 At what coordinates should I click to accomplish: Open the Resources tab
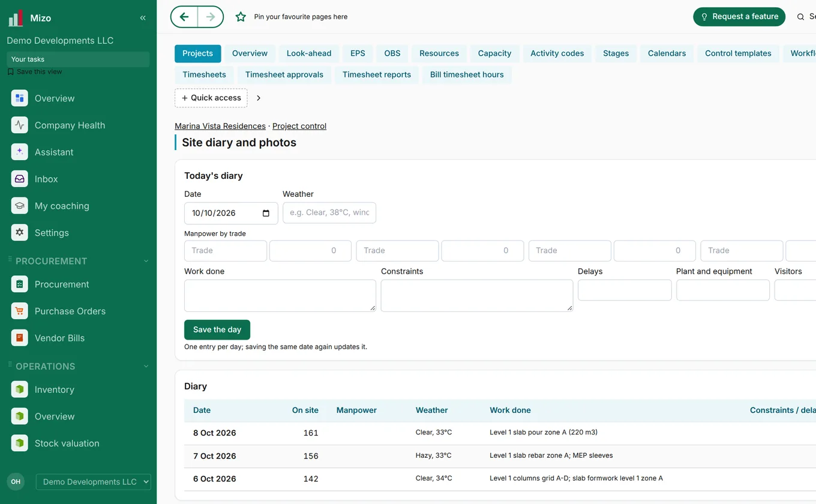point(439,53)
